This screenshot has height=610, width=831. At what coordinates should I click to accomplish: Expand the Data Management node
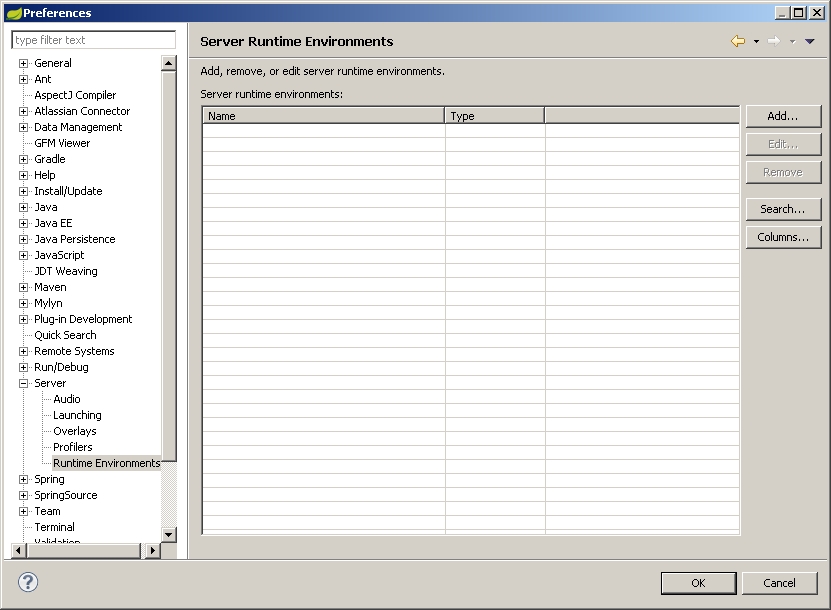23,127
